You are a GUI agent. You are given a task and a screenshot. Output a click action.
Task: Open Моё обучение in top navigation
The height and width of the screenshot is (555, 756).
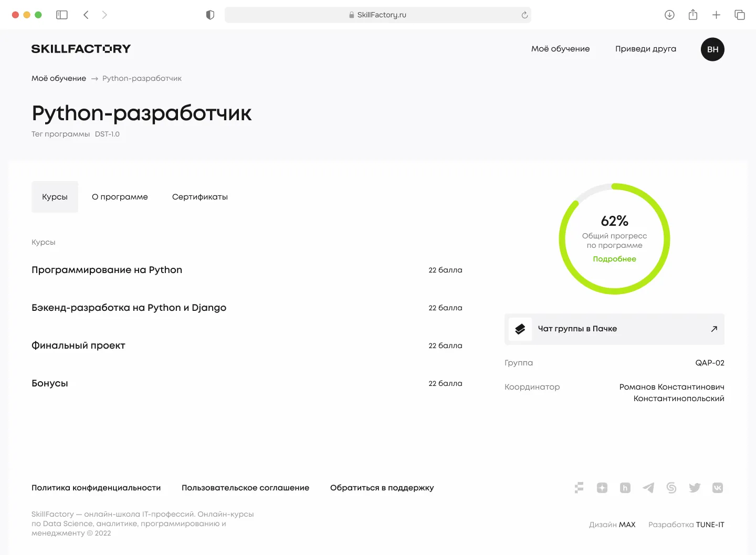click(x=560, y=49)
